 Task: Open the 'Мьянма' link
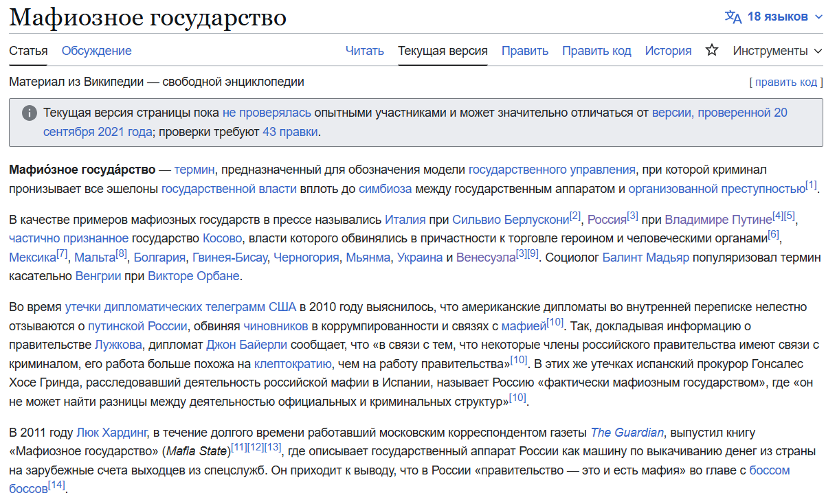coord(368,257)
